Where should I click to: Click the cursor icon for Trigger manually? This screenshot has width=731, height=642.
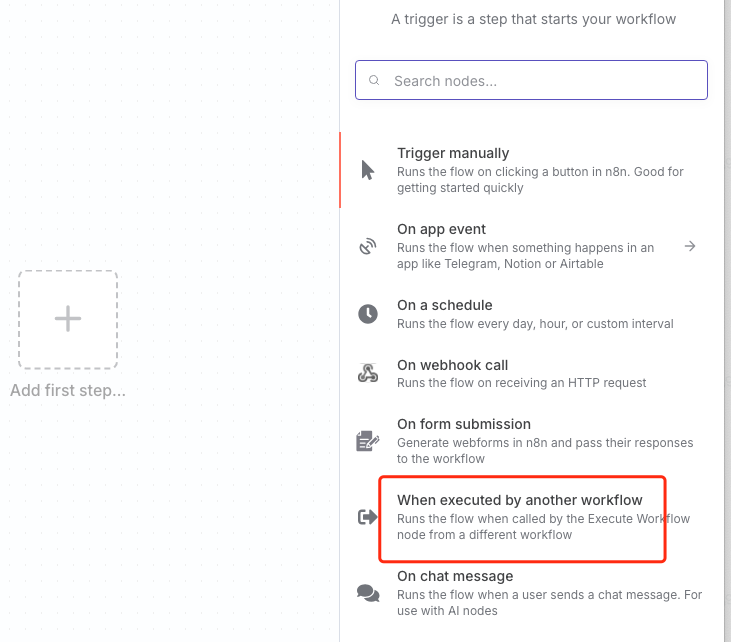coord(368,170)
